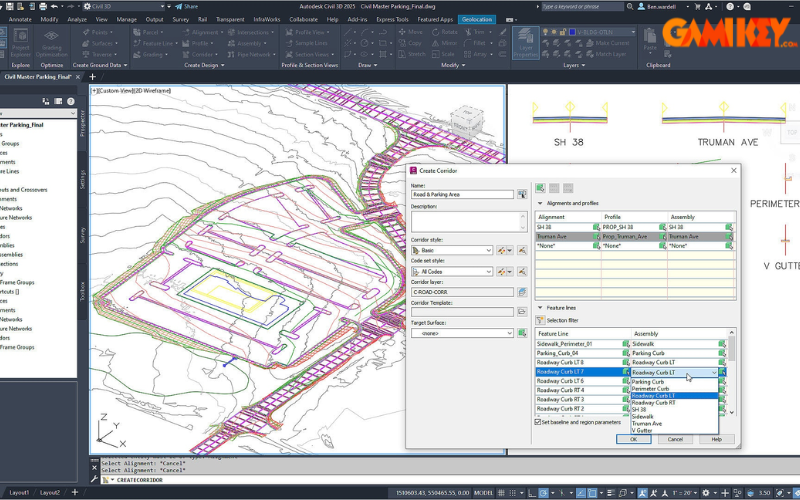Click the command line customize wrench icon
Image resolution: width=800 pixels, height=500 pixels.
click(x=94, y=480)
